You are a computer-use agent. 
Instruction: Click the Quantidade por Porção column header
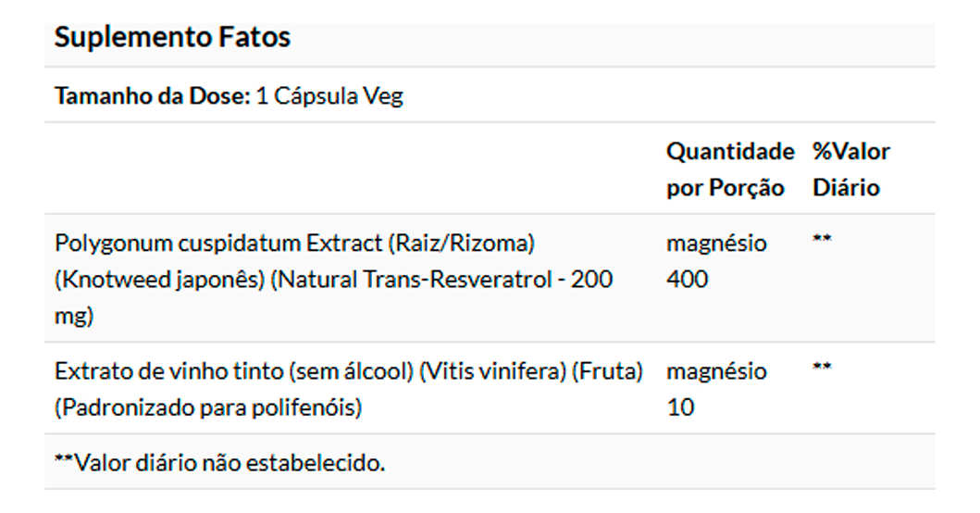tap(729, 169)
